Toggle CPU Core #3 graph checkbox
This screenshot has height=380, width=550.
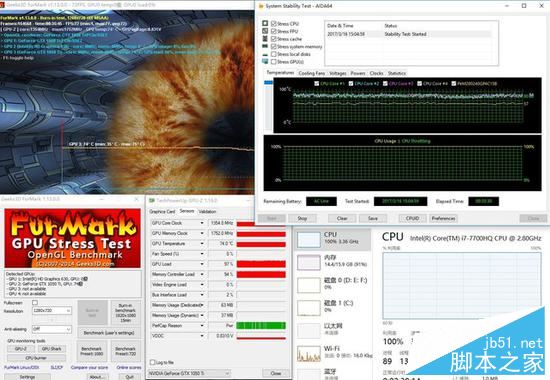385,84
